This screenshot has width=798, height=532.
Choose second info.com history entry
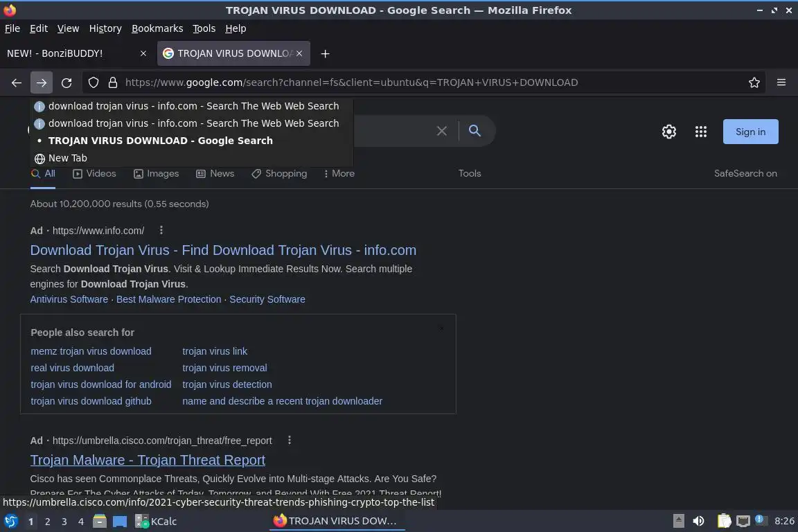coord(193,123)
